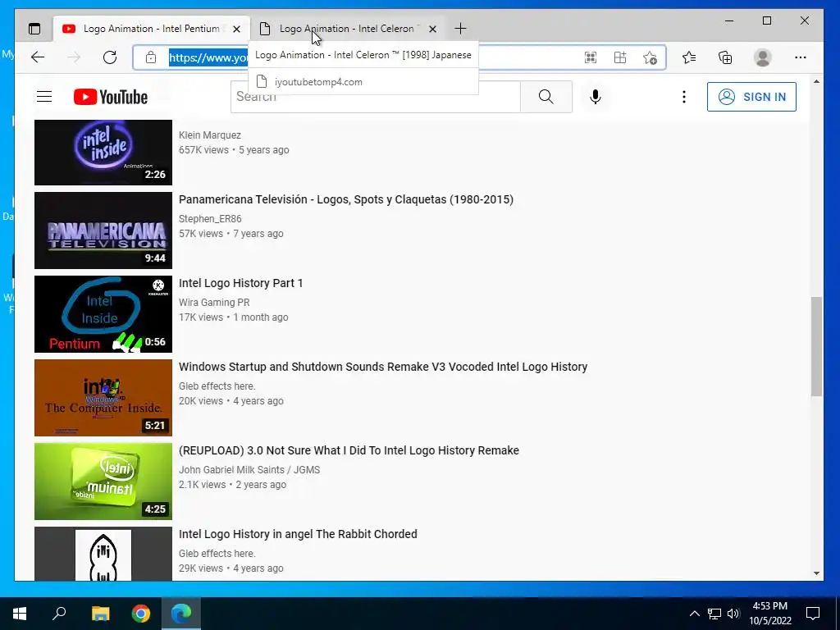The image size is (840, 630).
Task: Open the notification center icon
Action: [x=813, y=614]
